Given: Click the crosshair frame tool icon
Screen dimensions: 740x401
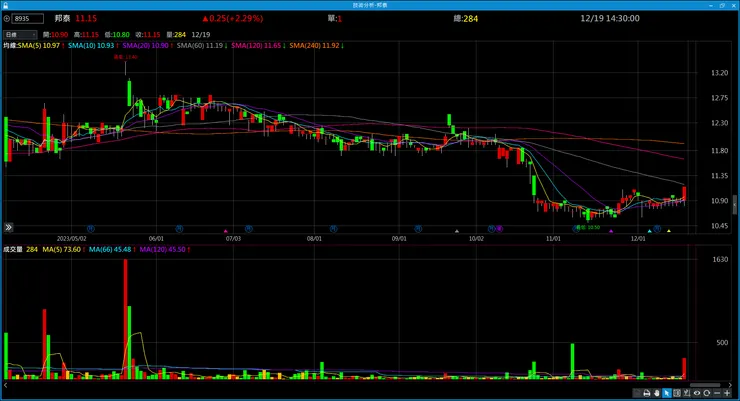Looking at the screenshot, I should click(677, 393).
